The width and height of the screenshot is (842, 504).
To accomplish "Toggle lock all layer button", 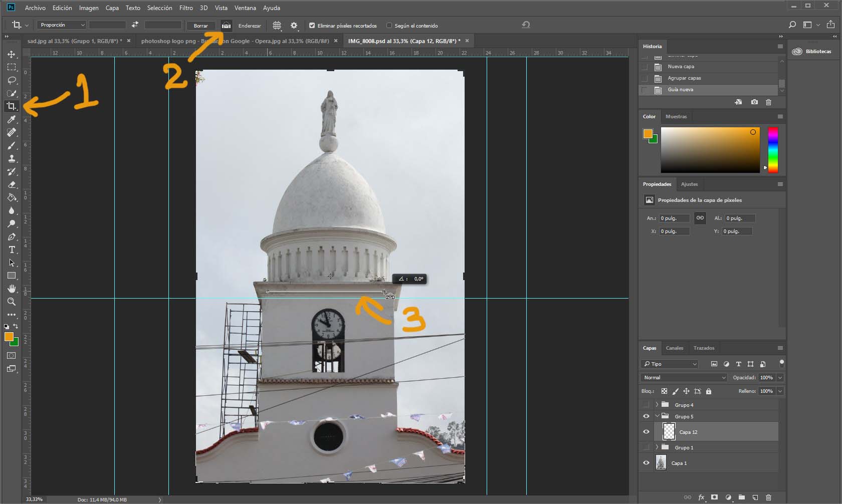I will pyautogui.click(x=708, y=391).
